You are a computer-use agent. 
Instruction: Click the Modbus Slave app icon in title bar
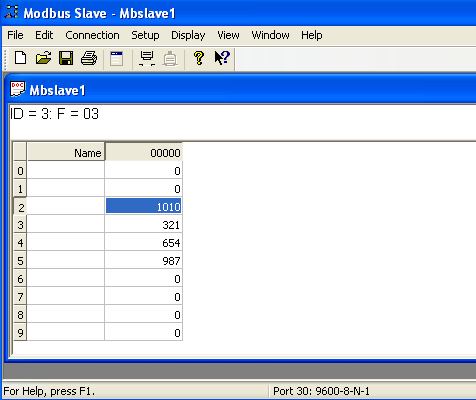pos(11,12)
